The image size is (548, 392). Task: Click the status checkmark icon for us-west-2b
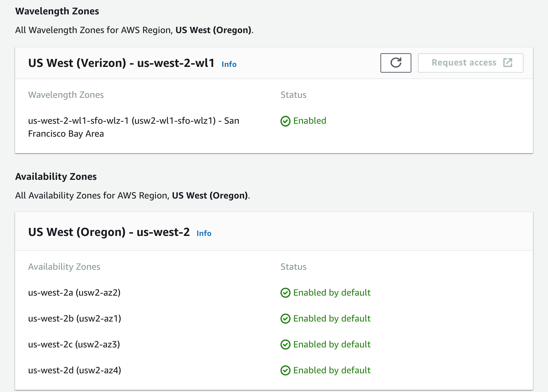tap(286, 319)
